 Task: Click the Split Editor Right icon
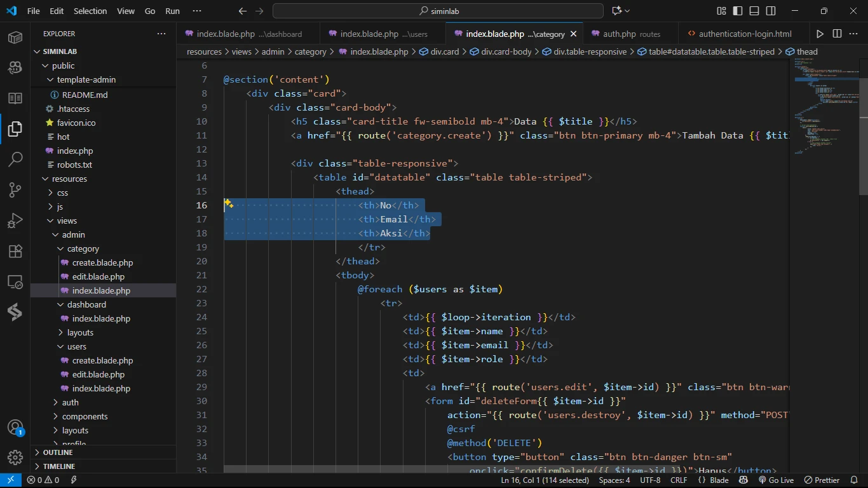[x=837, y=34]
